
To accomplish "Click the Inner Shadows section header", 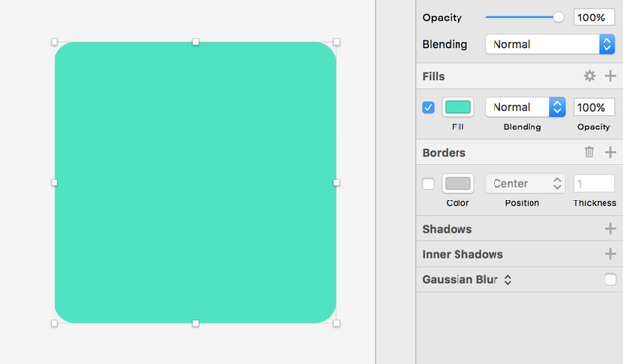I will click(463, 254).
